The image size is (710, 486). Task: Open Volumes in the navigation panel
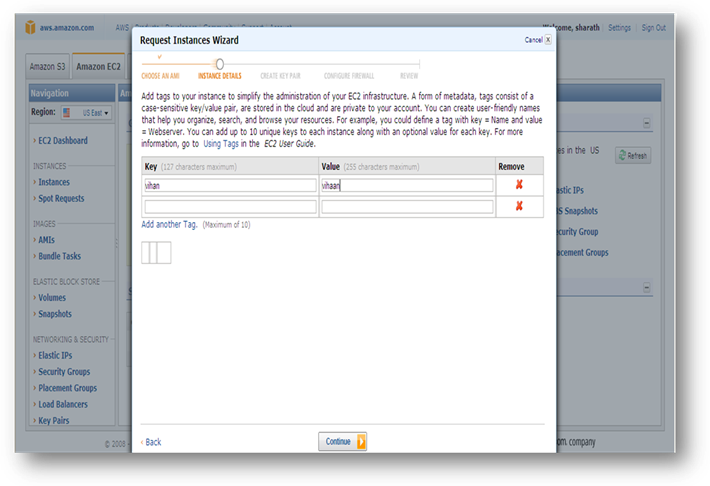tap(52, 298)
